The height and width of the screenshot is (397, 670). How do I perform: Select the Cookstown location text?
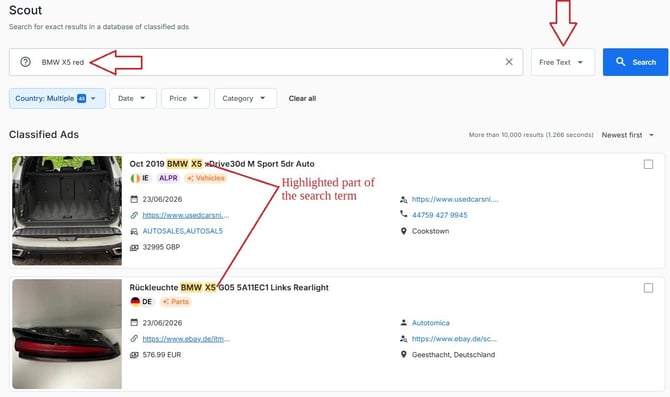(430, 231)
